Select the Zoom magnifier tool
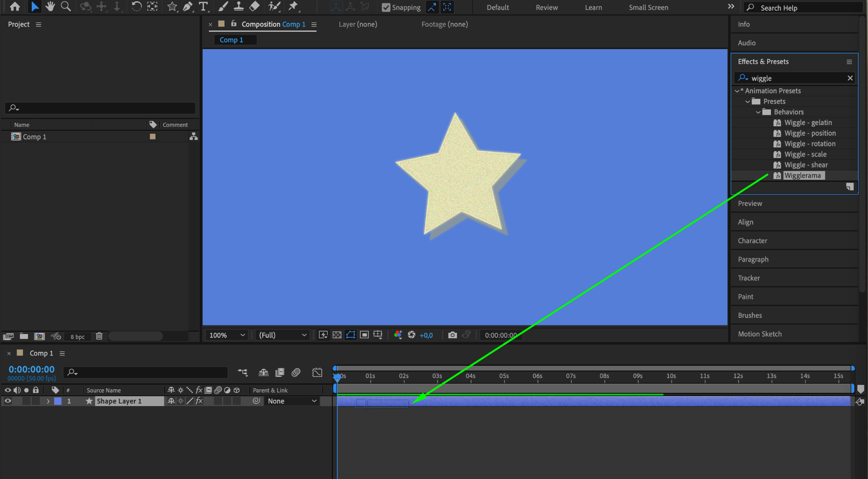This screenshot has height=479, width=868. coord(66,7)
